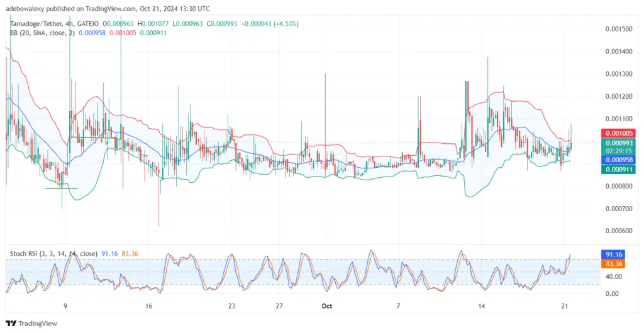The image size is (644, 333).
Task: Click the 0.00 Stoch RSI scale label
Action: pos(611,293)
